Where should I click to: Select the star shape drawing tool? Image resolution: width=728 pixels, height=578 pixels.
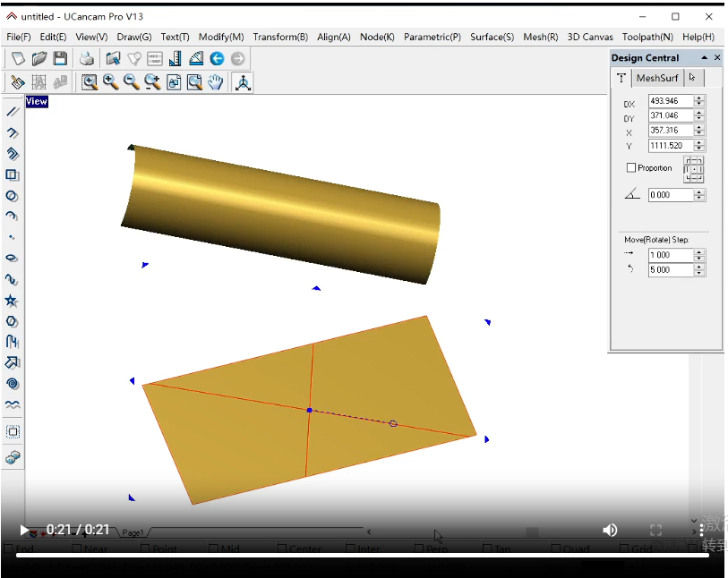pos(13,301)
